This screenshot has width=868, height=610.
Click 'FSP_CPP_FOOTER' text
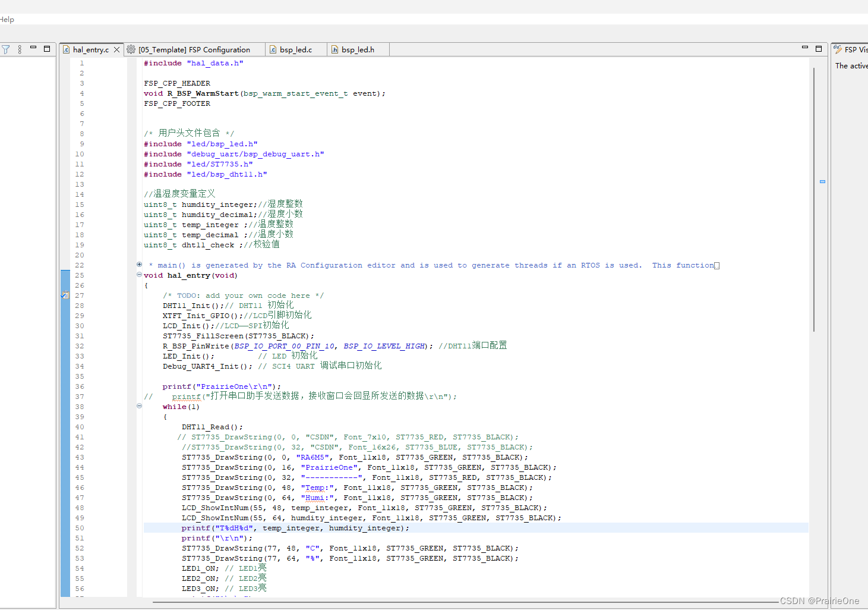pyautogui.click(x=177, y=103)
